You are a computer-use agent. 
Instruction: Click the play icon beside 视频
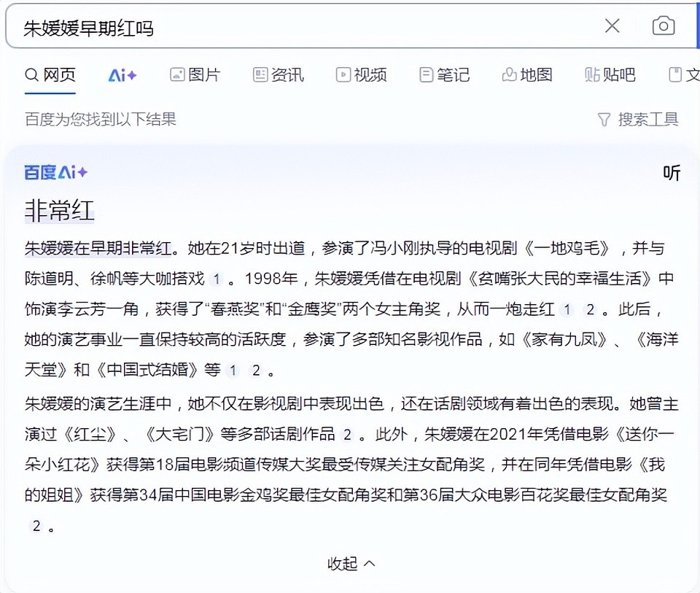point(343,74)
